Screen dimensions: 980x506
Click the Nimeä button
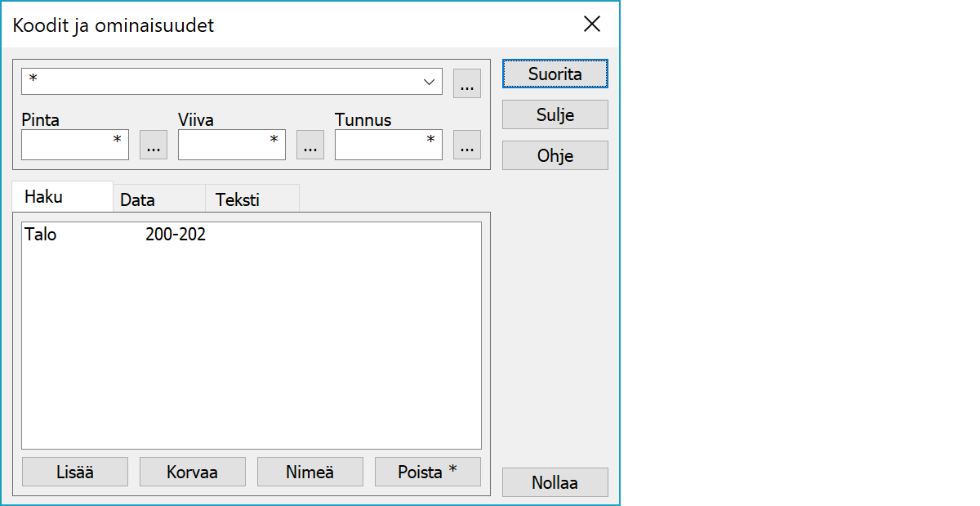(x=310, y=472)
